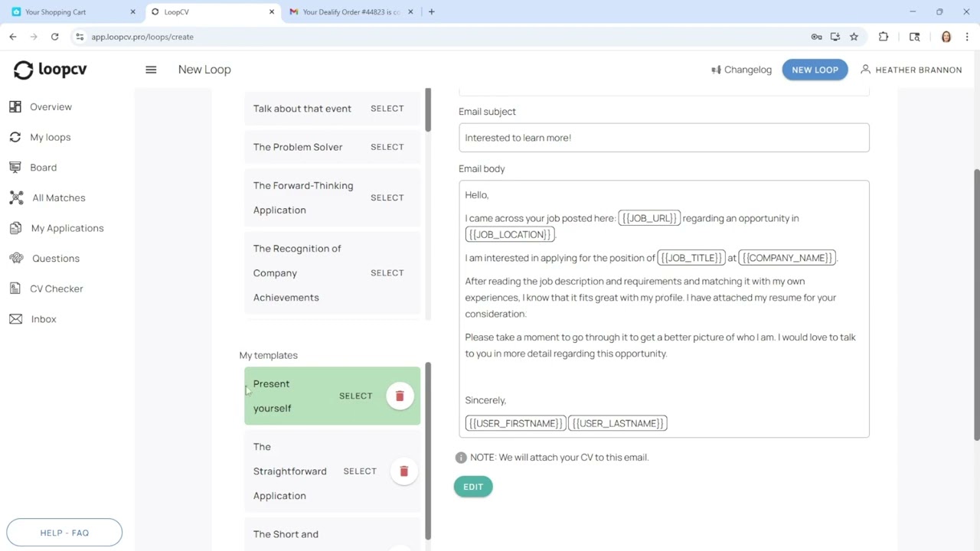The height and width of the screenshot is (551, 980).
Task: Select The Forward-Thinking Application template
Action: pyautogui.click(x=387, y=197)
